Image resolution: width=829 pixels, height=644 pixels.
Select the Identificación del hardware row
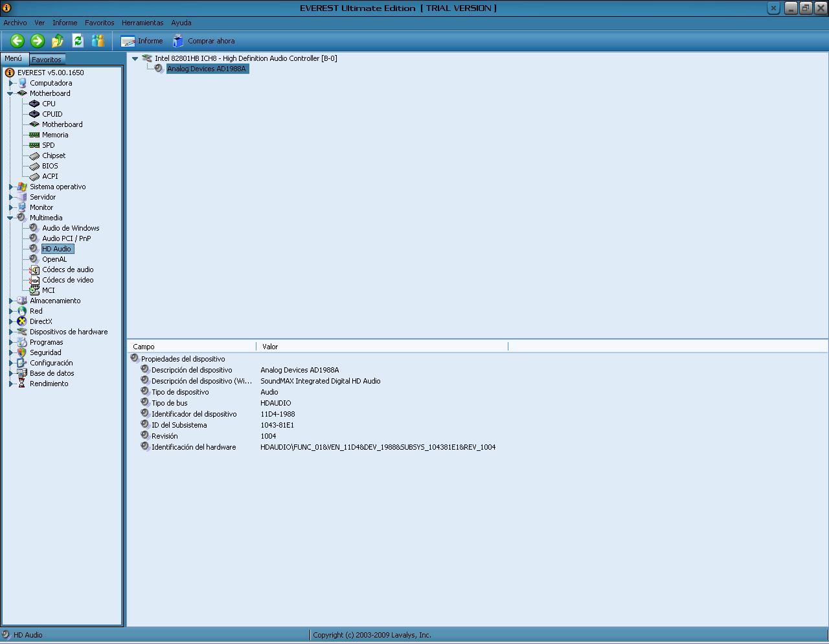tap(194, 447)
